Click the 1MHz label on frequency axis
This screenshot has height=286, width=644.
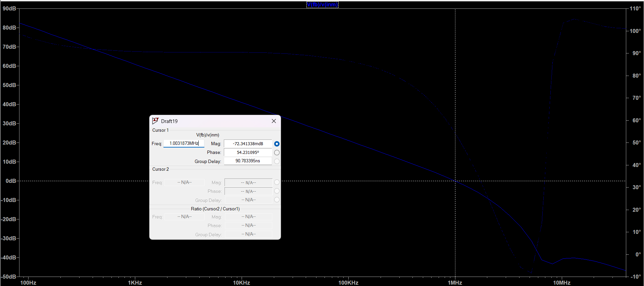point(455,283)
